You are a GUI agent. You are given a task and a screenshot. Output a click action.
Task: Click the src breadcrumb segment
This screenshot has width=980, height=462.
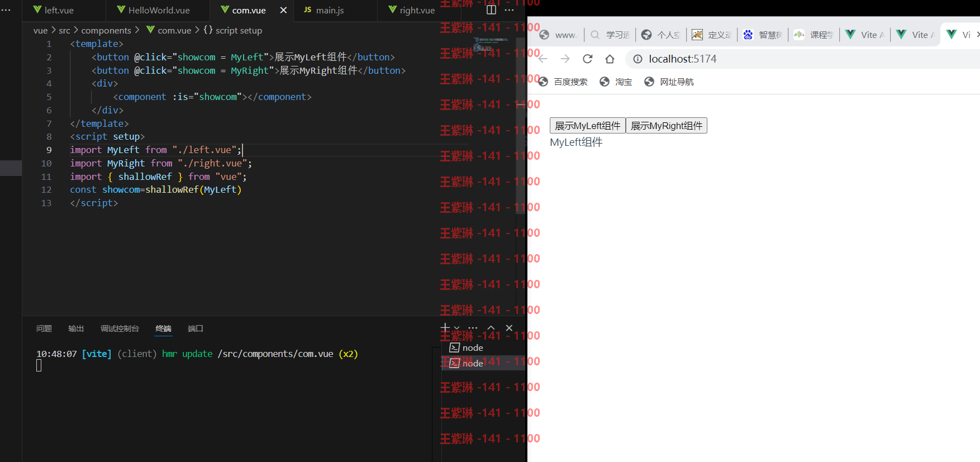pyautogui.click(x=64, y=30)
